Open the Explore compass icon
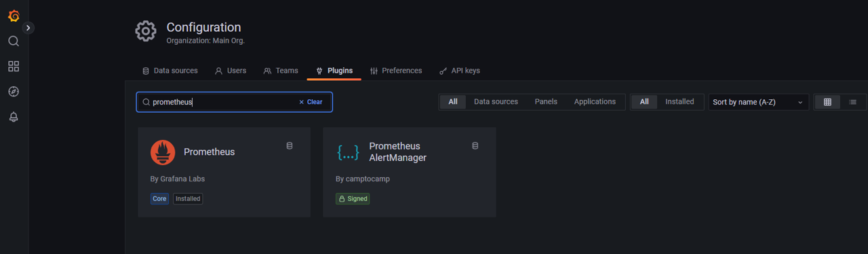This screenshot has height=254, width=868. coord(14,92)
